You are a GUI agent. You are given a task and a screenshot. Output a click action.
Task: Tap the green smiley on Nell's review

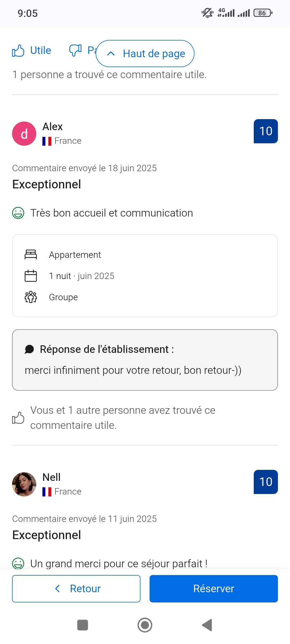click(18, 563)
